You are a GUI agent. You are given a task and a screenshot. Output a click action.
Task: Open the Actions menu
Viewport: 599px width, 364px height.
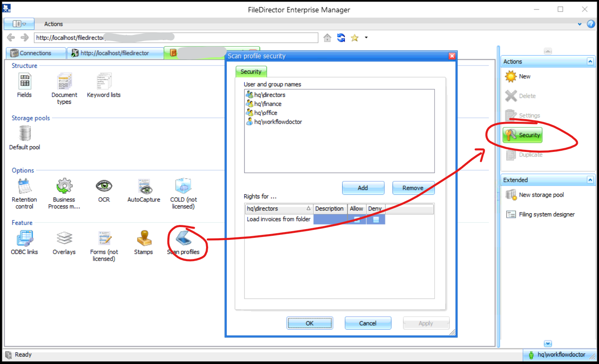coord(54,24)
